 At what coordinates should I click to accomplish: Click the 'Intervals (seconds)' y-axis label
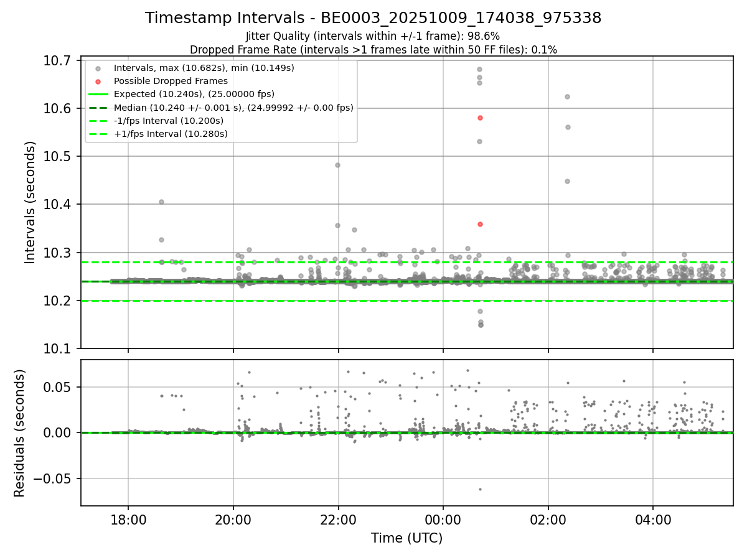[x=31, y=202]
